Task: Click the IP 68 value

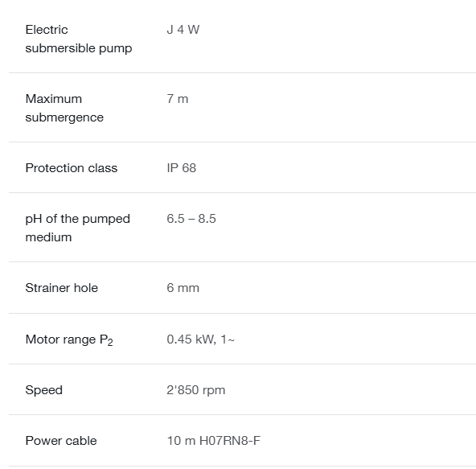Action: [x=181, y=168]
